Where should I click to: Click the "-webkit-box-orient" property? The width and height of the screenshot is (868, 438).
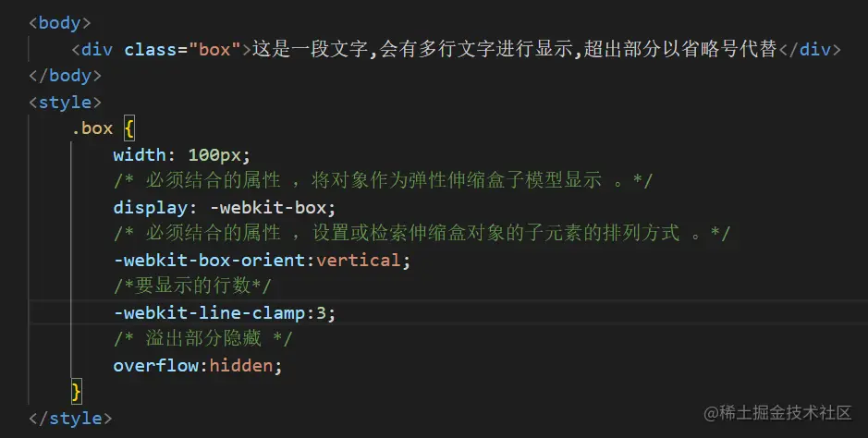210,260
